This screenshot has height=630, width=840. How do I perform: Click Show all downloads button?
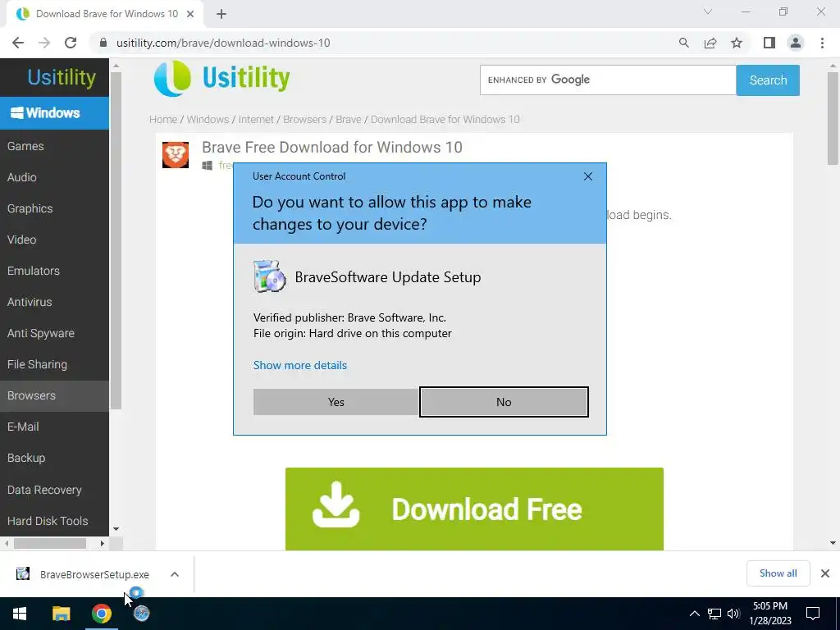coord(778,573)
